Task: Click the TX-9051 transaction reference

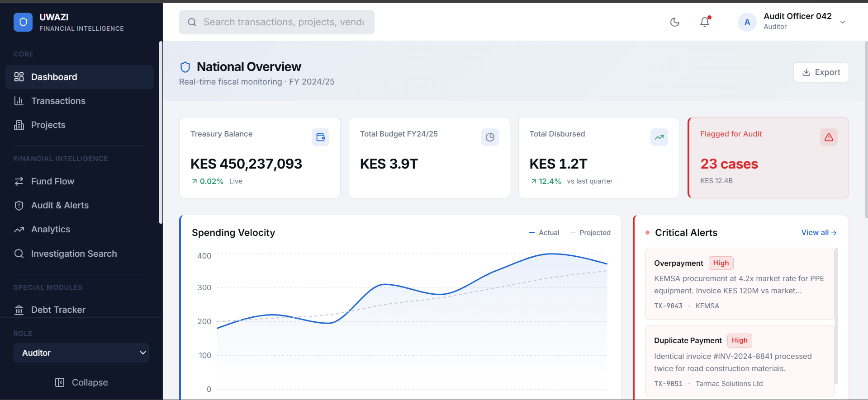Action: coord(668,384)
